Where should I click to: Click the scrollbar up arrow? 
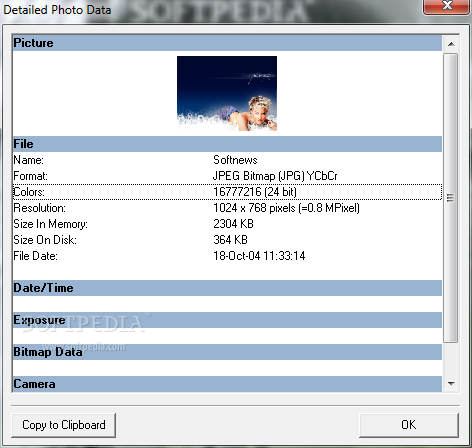pos(451,44)
